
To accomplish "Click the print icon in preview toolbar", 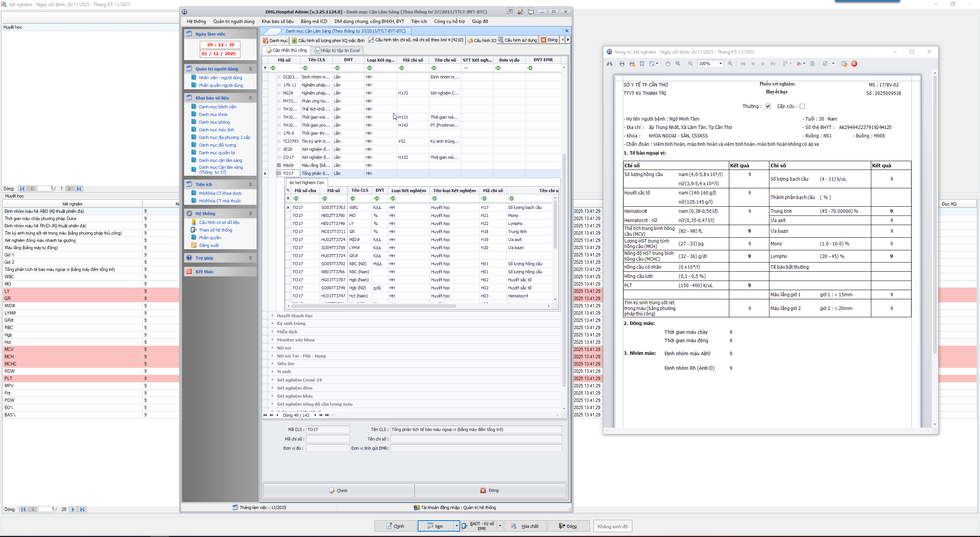I will pos(622,64).
